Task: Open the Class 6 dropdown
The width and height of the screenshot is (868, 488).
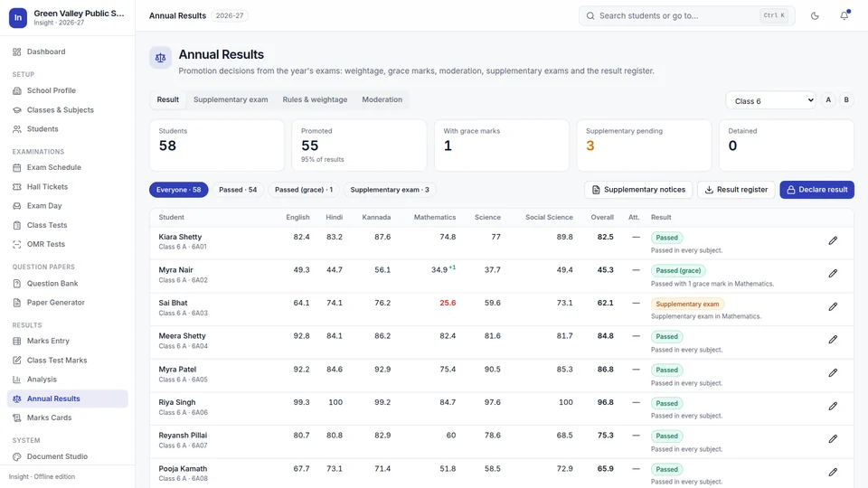Action: point(770,100)
